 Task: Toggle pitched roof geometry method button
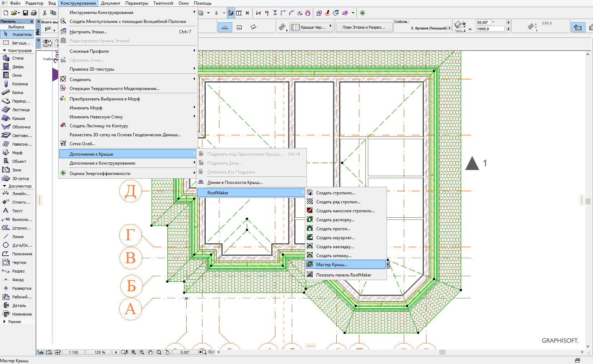point(225,27)
